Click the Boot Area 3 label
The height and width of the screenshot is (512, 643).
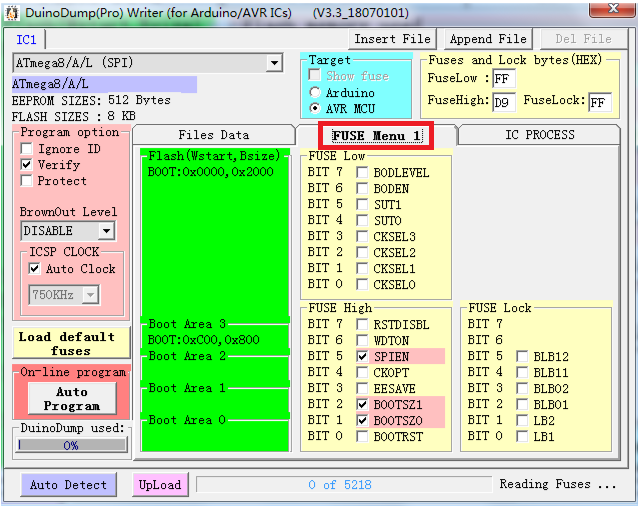(187, 324)
